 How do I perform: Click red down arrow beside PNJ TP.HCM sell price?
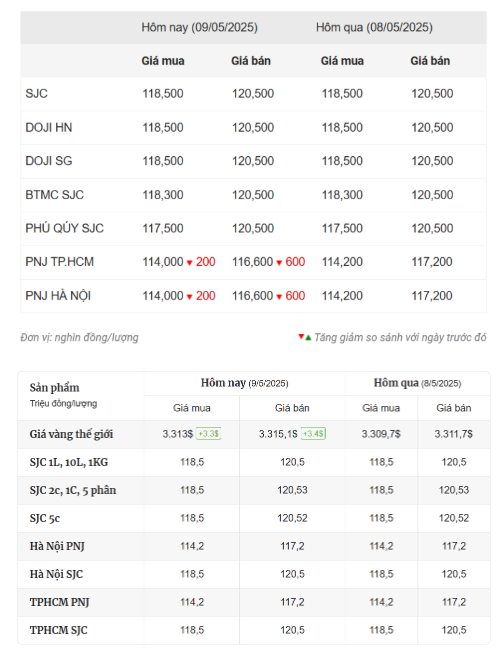279,263
